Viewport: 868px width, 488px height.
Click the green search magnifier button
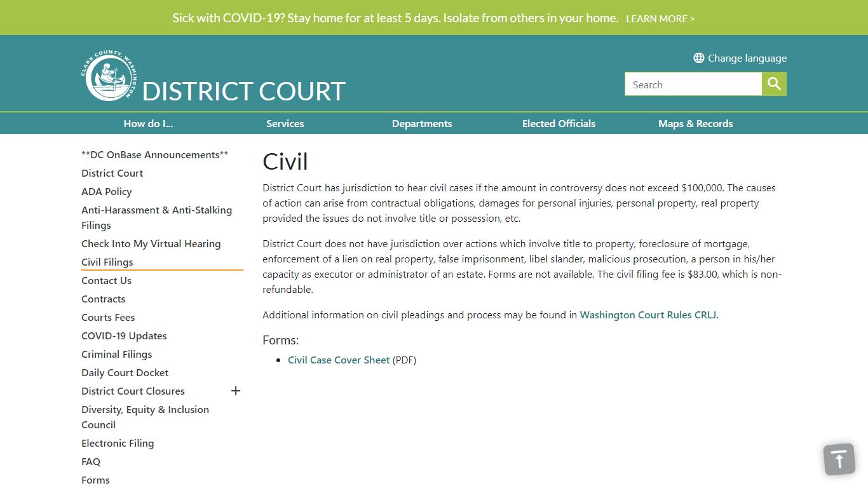[774, 84]
